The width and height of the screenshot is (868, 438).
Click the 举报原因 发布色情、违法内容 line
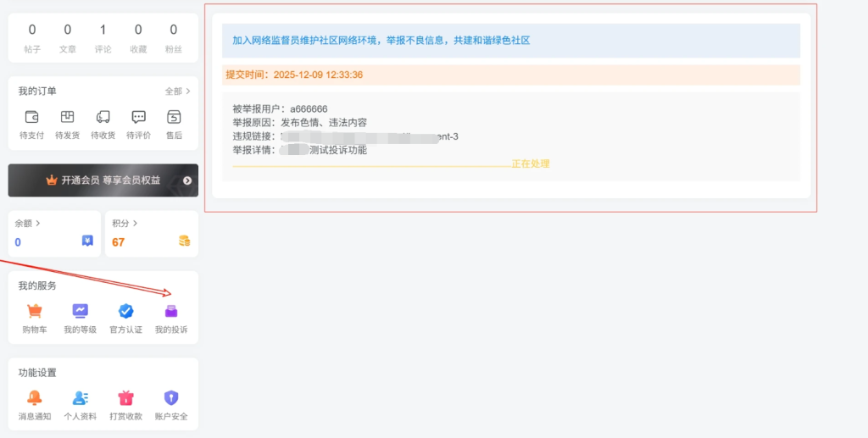point(299,123)
